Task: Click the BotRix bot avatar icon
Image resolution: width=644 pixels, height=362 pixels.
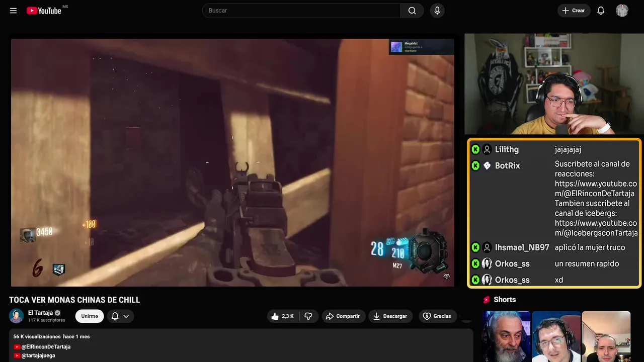Action: (x=487, y=165)
